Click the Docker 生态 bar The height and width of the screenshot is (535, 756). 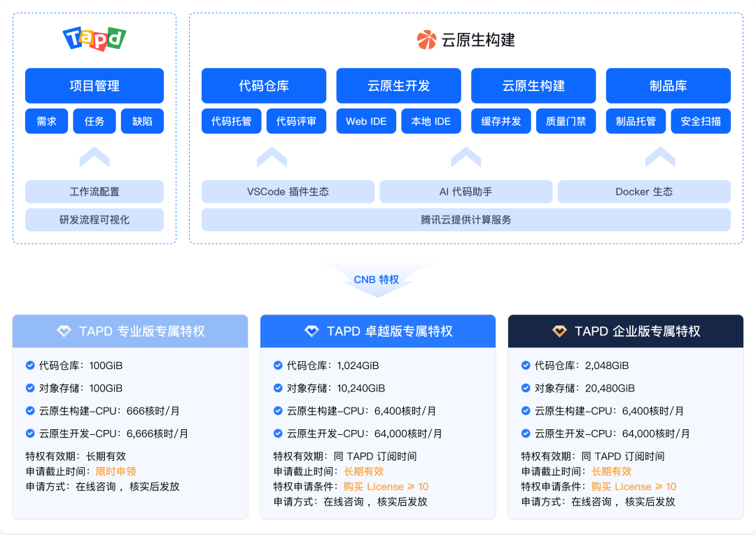click(x=644, y=191)
